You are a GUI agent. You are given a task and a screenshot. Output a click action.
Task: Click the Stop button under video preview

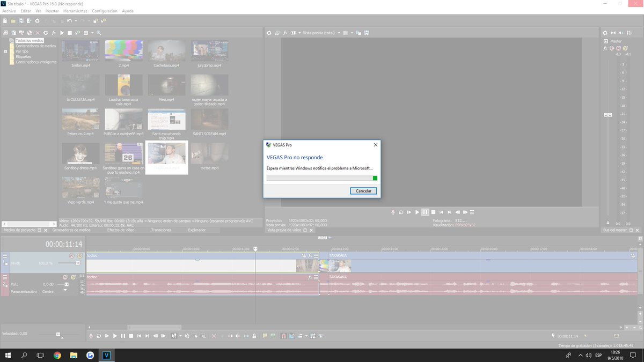[433, 212]
